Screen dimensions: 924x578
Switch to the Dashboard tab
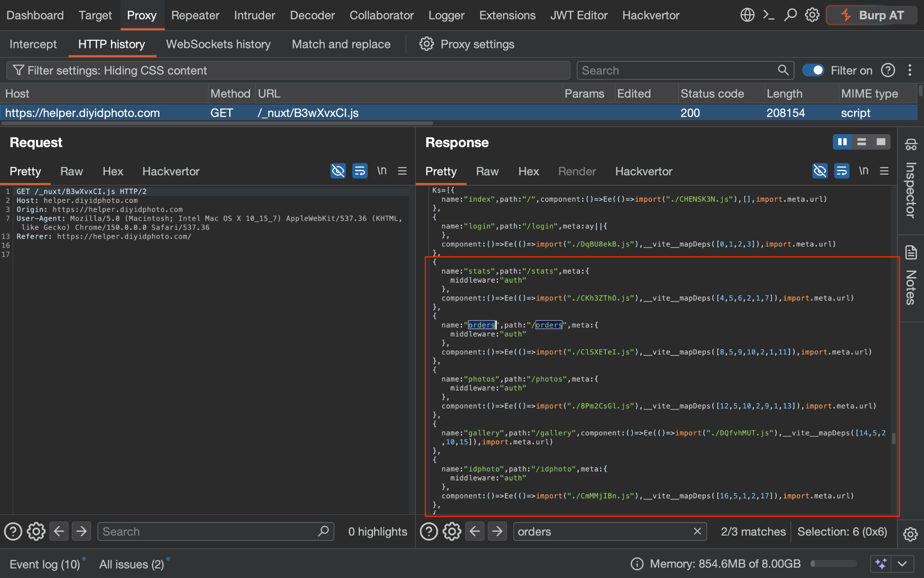[x=35, y=15]
